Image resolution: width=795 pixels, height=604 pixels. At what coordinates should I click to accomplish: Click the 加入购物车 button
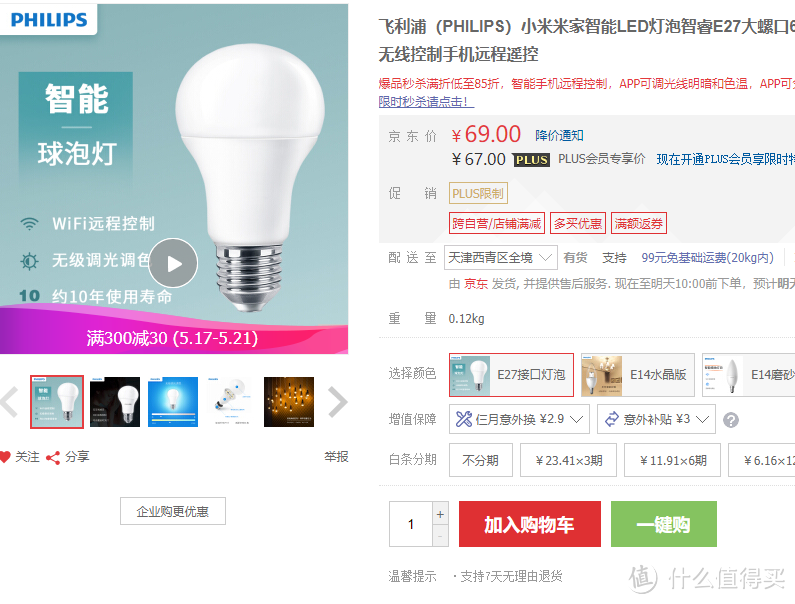pos(530,524)
